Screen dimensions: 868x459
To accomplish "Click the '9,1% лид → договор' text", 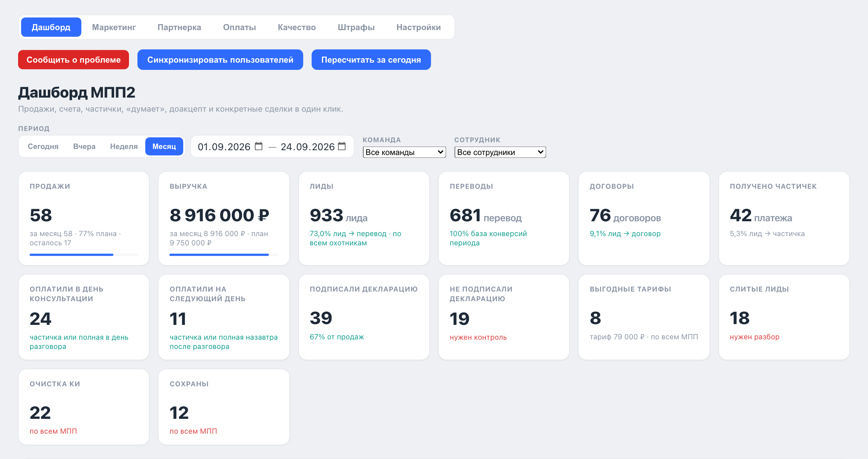I will 625,234.
